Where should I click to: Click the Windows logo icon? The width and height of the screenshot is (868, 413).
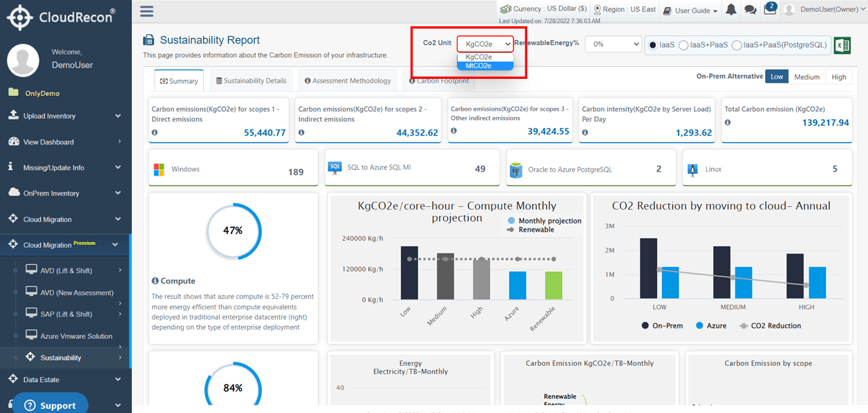point(159,169)
